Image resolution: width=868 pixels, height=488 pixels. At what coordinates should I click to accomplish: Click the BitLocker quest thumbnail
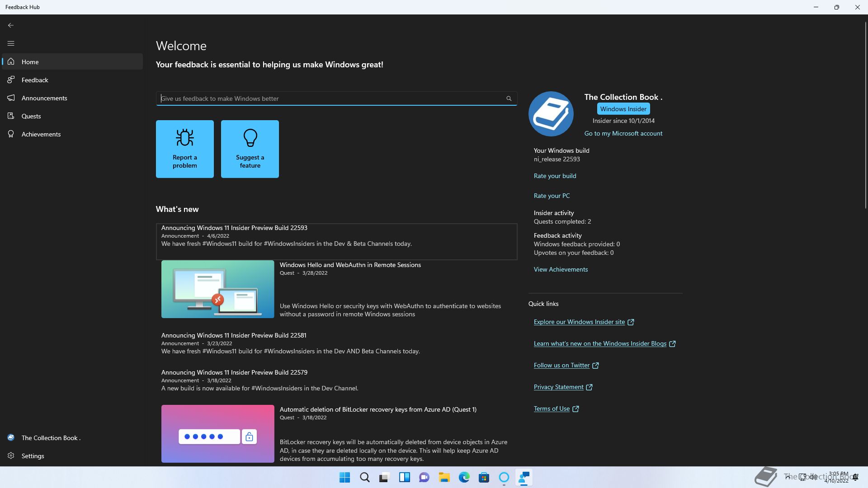coord(218,434)
